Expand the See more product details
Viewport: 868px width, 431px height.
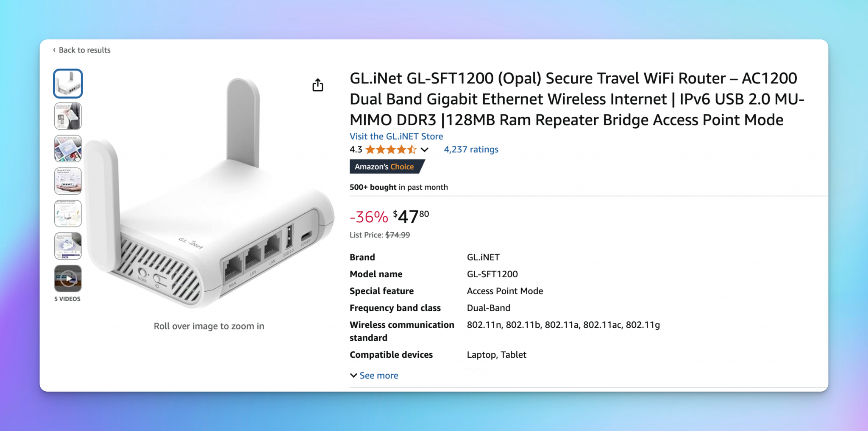coord(378,376)
